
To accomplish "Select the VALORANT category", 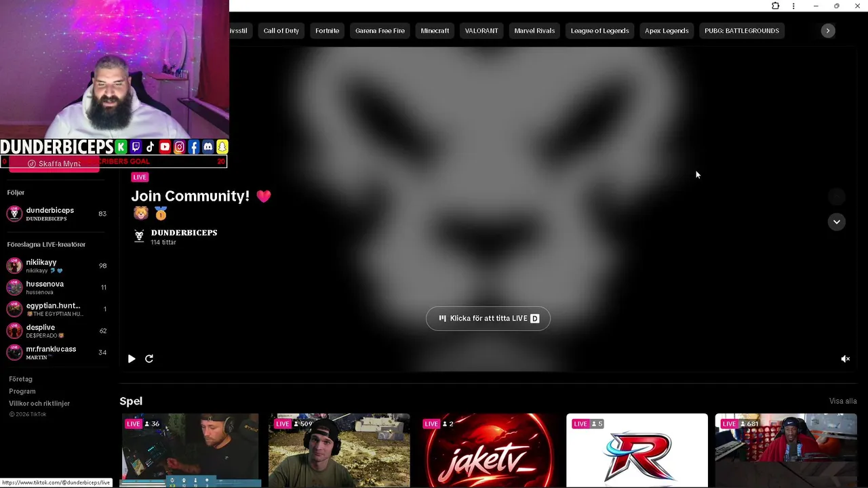I will tap(481, 30).
